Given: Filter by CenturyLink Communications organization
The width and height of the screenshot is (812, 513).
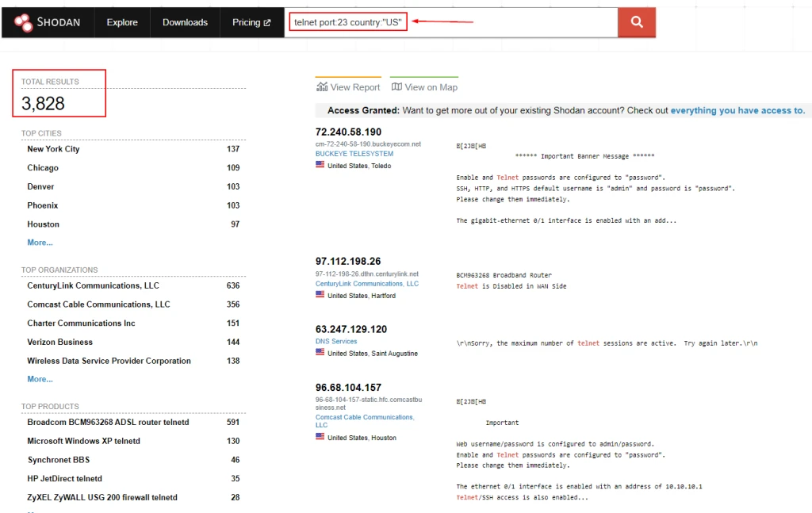Looking at the screenshot, I should coord(93,285).
